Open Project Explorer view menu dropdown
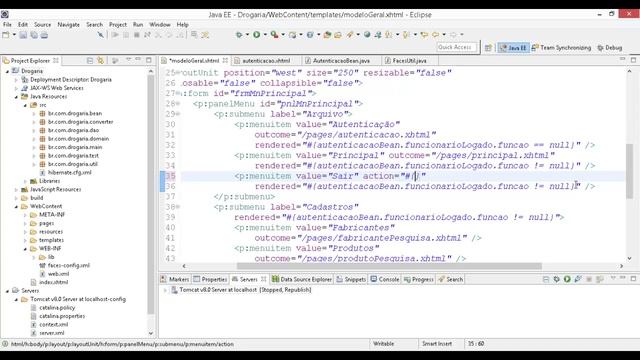The height and width of the screenshot is (360, 640). pyautogui.click(x=128, y=60)
